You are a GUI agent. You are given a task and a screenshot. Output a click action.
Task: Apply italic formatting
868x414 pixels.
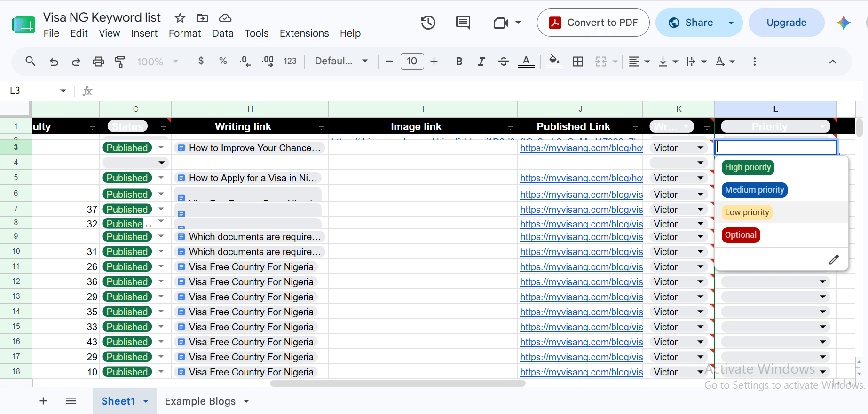tap(481, 62)
